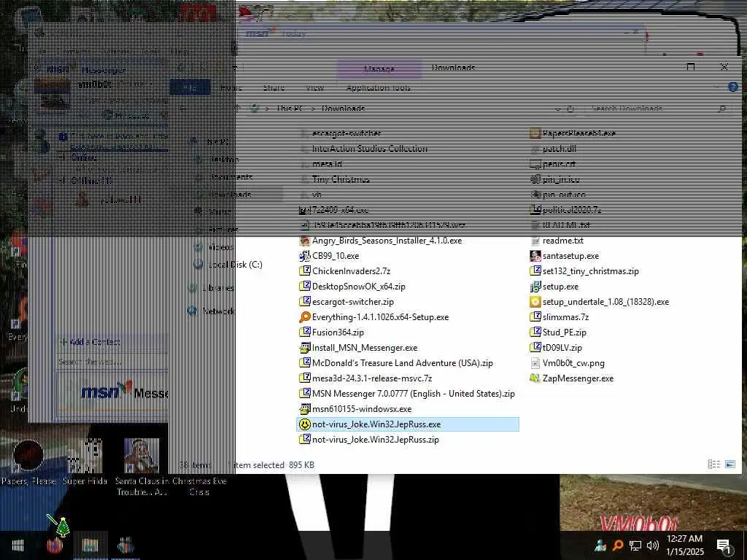The image size is (747, 560).
Task: Select pin_out.ico file
Action: 558,195
